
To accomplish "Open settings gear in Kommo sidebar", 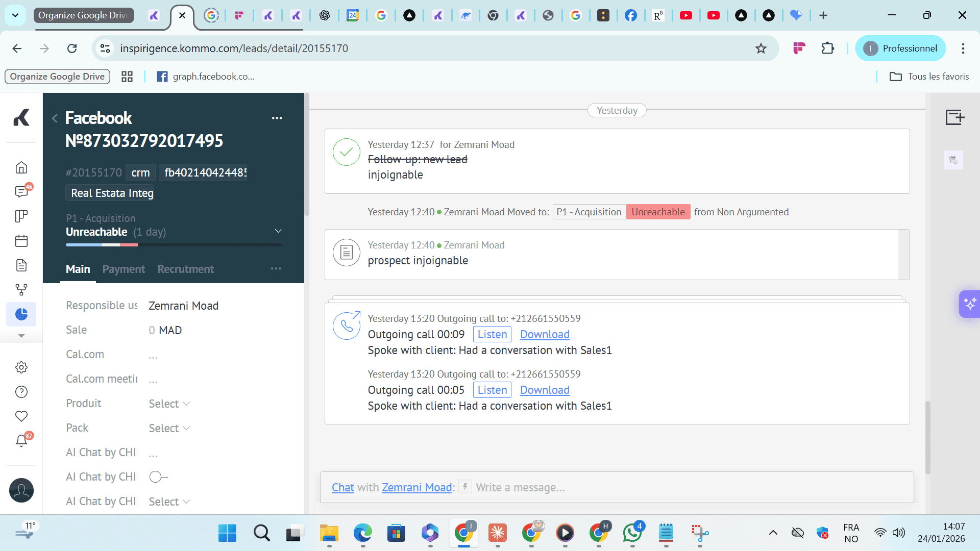I will [x=21, y=367].
